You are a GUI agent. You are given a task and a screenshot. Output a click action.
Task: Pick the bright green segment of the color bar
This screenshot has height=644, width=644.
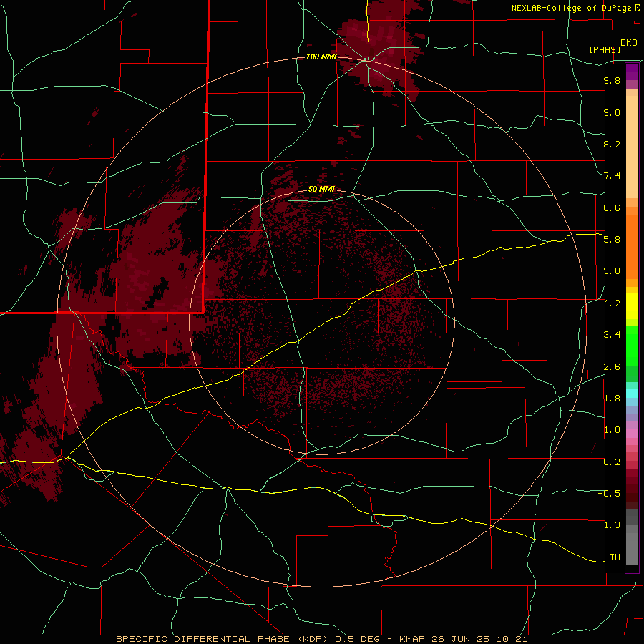632,346
